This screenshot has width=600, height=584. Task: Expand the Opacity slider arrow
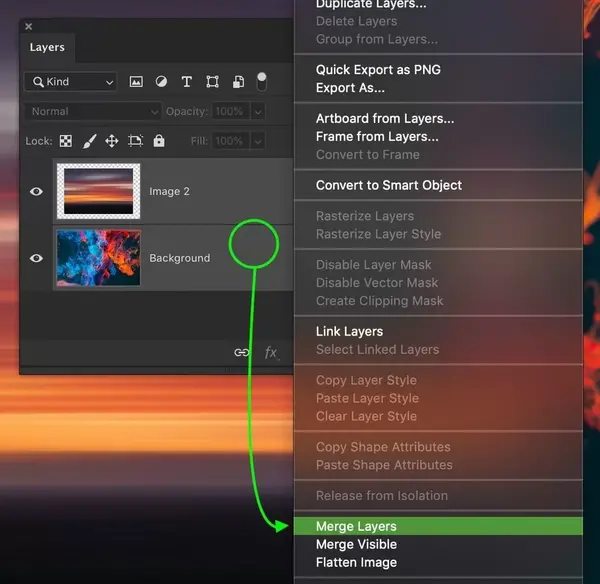pyautogui.click(x=258, y=112)
